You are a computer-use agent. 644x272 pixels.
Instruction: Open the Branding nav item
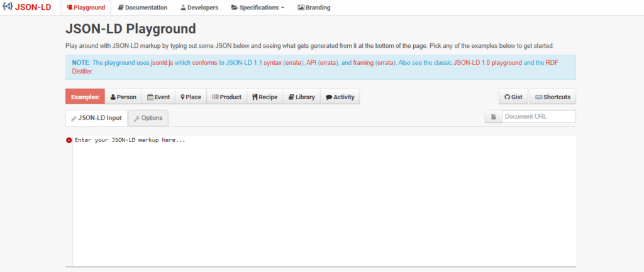tap(314, 8)
